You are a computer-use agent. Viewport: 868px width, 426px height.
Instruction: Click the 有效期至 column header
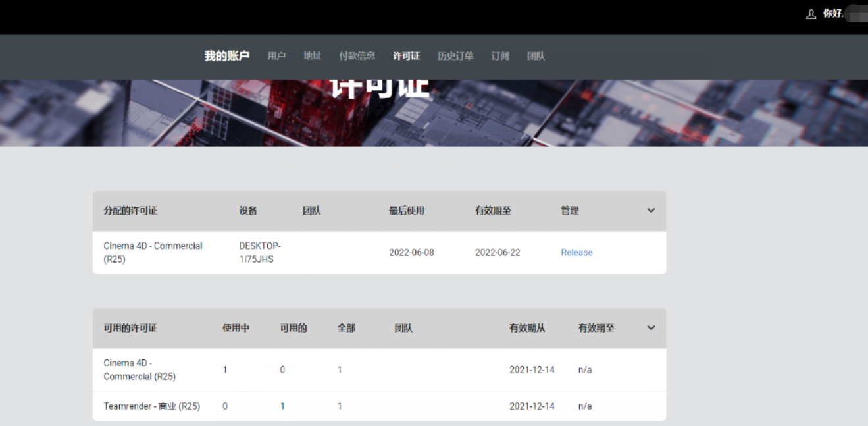pos(492,211)
